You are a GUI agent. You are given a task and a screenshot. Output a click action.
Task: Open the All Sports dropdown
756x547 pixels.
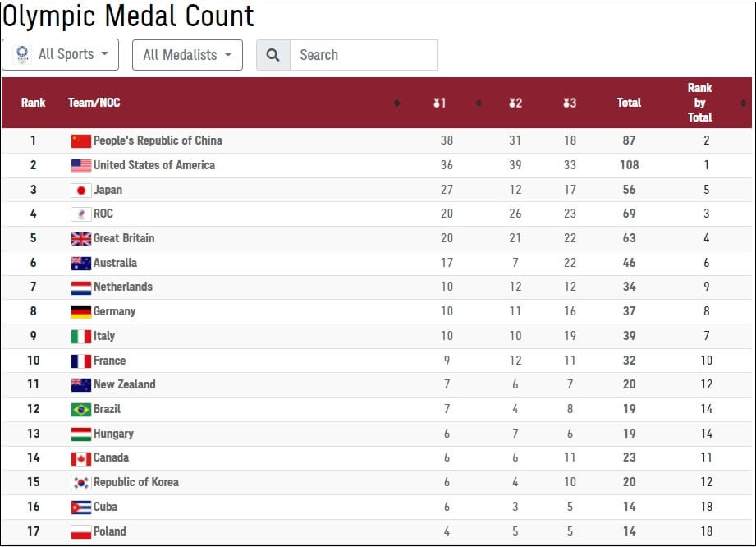click(60, 54)
